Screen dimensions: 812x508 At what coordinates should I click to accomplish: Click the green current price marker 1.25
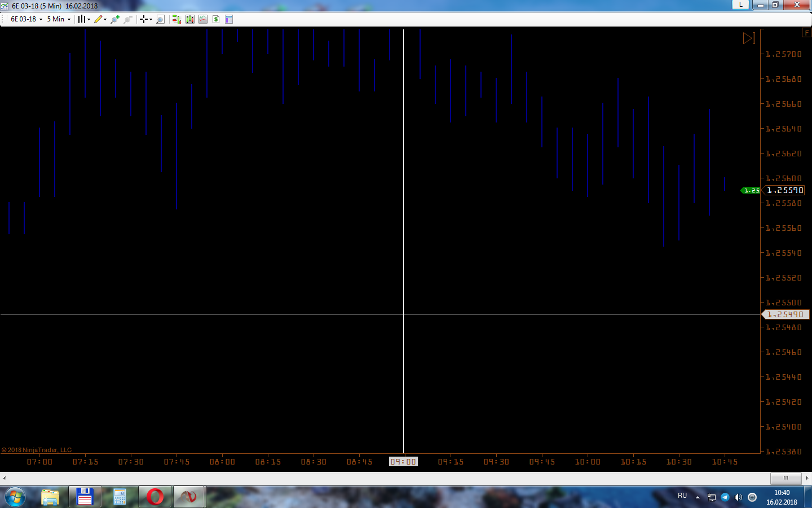[x=751, y=191]
